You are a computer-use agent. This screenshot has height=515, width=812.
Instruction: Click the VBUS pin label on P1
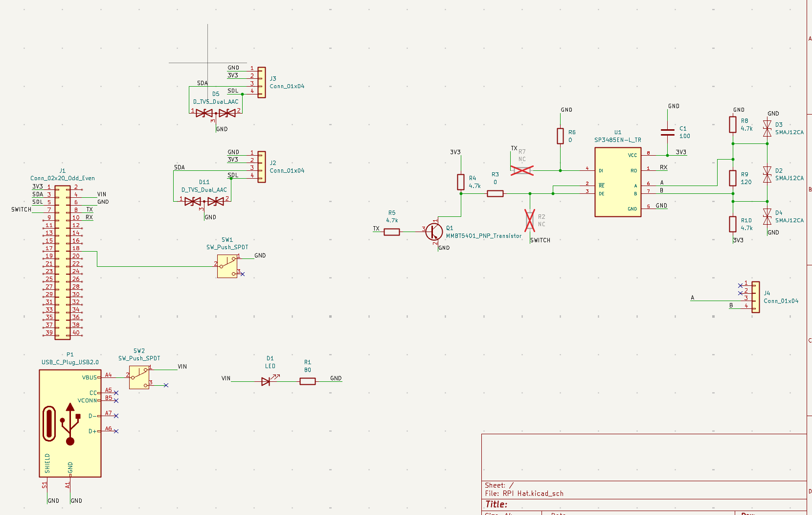[90, 377]
